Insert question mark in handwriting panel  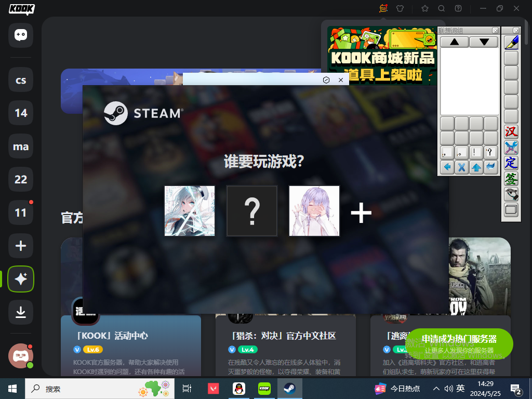pyautogui.click(x=490, y=152)
